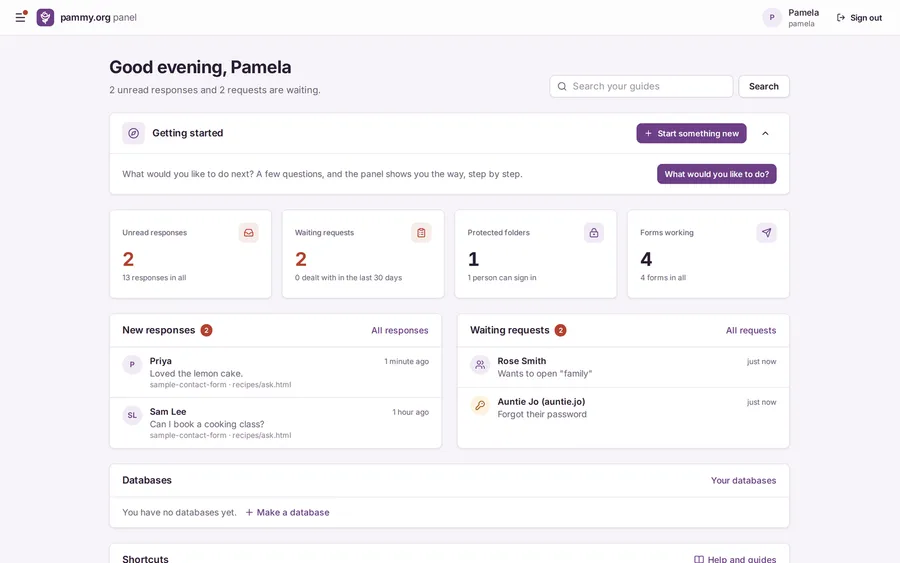Click the key icon beside Auntie Jo
Image resolution: width=900 pixels, height=563 pixels.
[x=480, y=405]
